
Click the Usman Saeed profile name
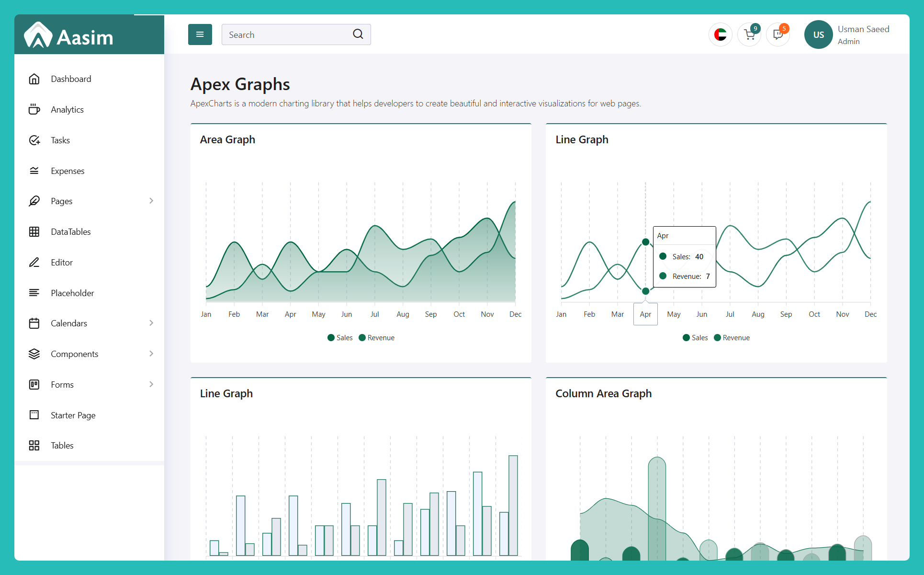tap(863, 29)
